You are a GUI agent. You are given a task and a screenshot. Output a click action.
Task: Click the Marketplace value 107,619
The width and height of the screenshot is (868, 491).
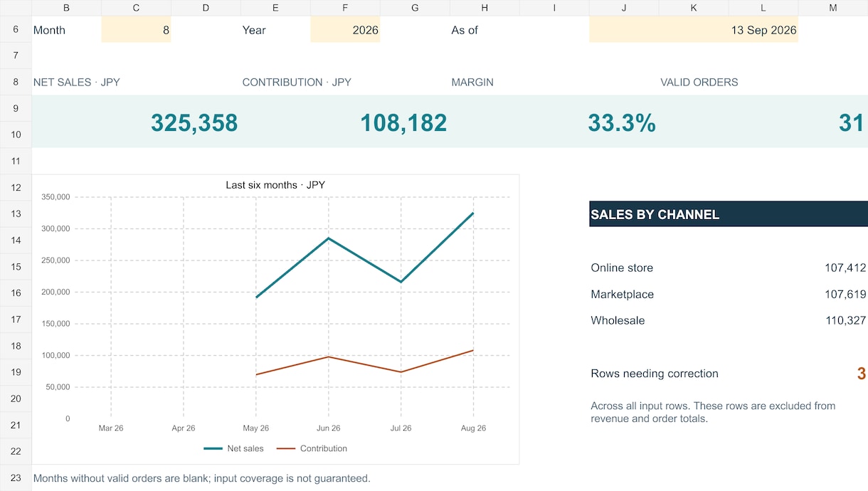tap(845, 295)
